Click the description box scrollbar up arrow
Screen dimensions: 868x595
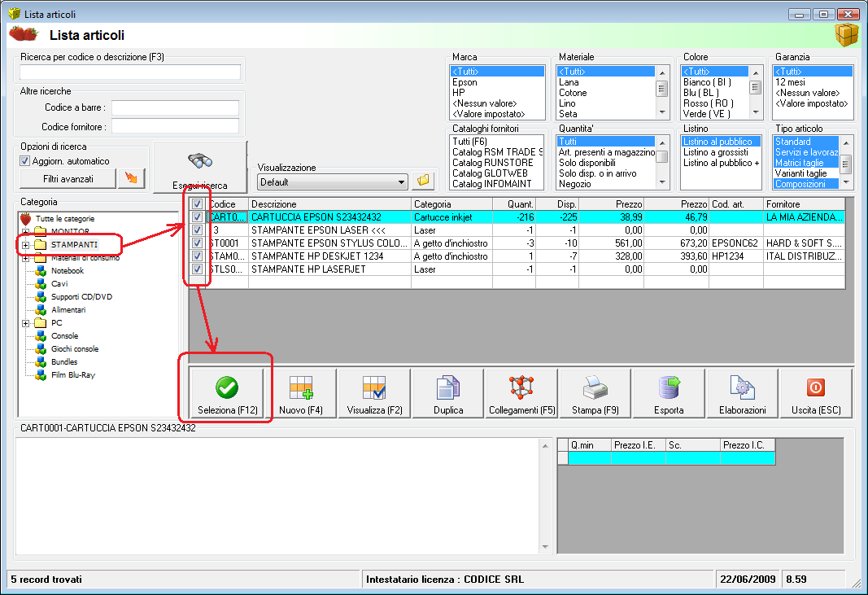tap(545, 445)
